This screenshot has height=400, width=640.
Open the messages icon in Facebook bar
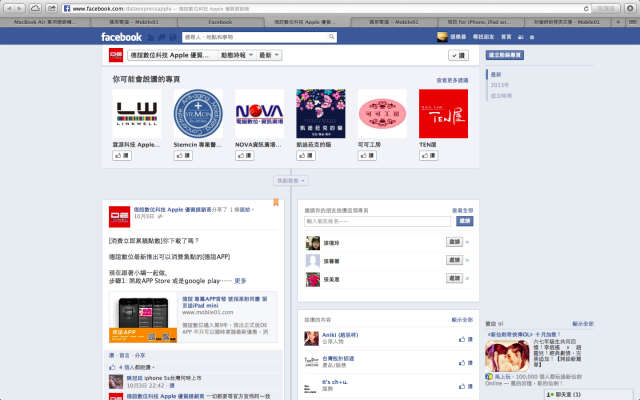click(x=162, y=37)
